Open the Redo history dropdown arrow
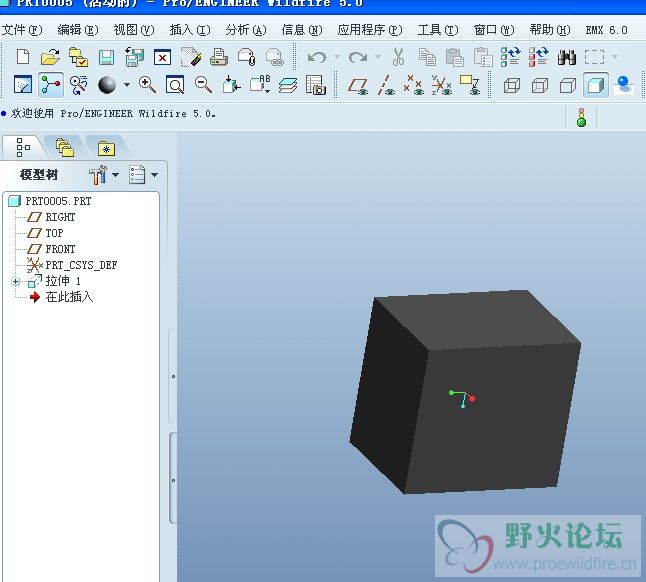This screenshot has width=646, height=582. coord(378,57)
